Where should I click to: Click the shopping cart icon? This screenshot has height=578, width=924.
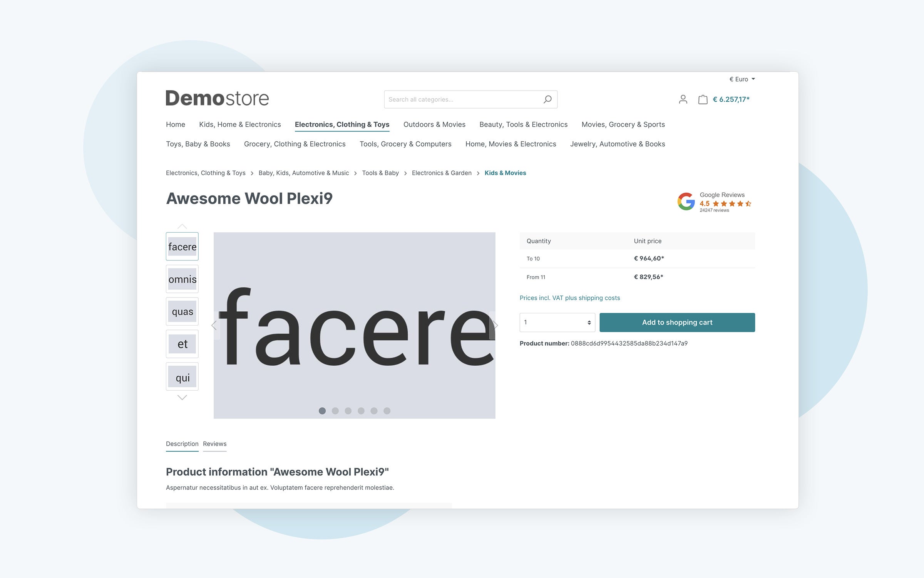(703, 99)
